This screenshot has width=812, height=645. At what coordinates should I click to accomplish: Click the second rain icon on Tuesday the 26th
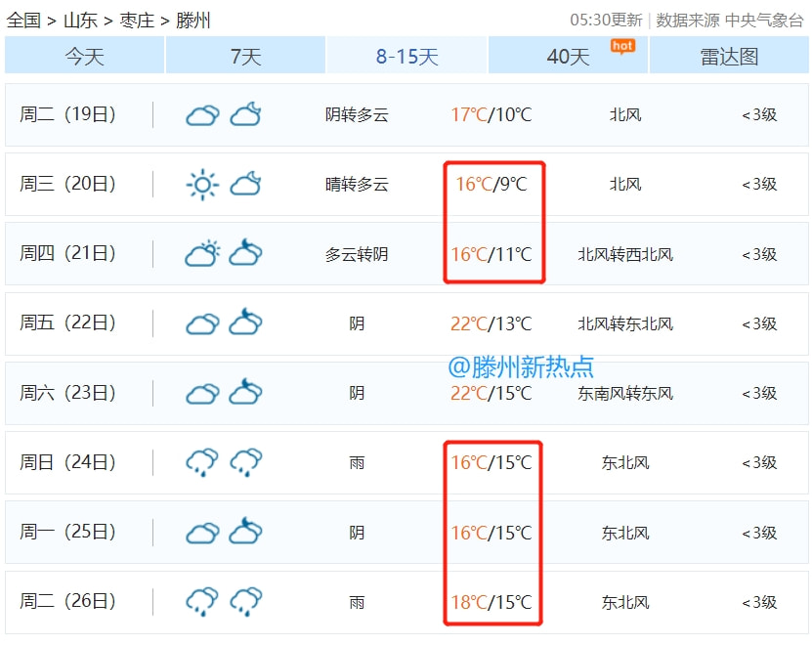point(245,601)
